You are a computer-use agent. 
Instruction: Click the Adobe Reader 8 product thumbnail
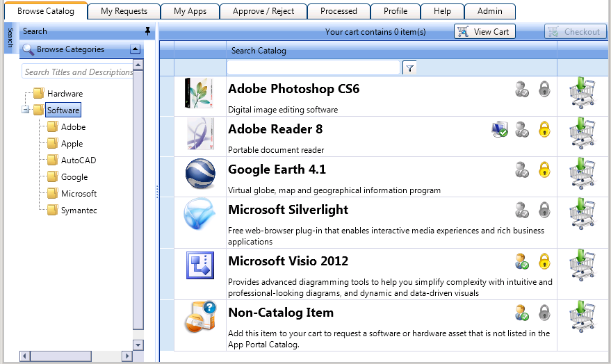click(200, 133)
